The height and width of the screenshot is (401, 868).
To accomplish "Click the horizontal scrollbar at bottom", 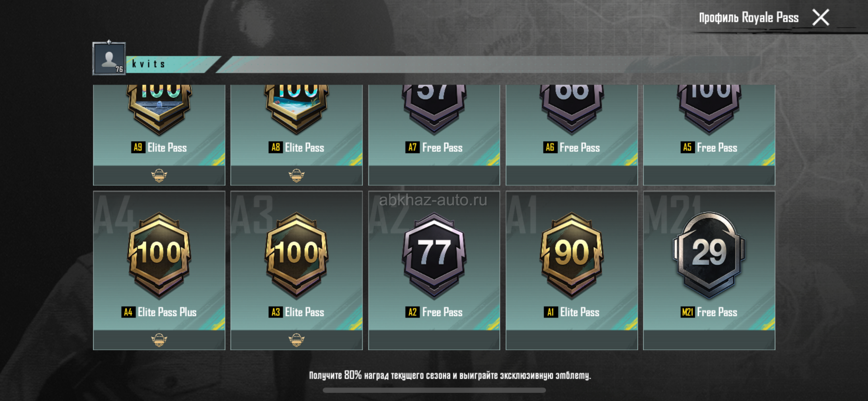I will 434,390.
